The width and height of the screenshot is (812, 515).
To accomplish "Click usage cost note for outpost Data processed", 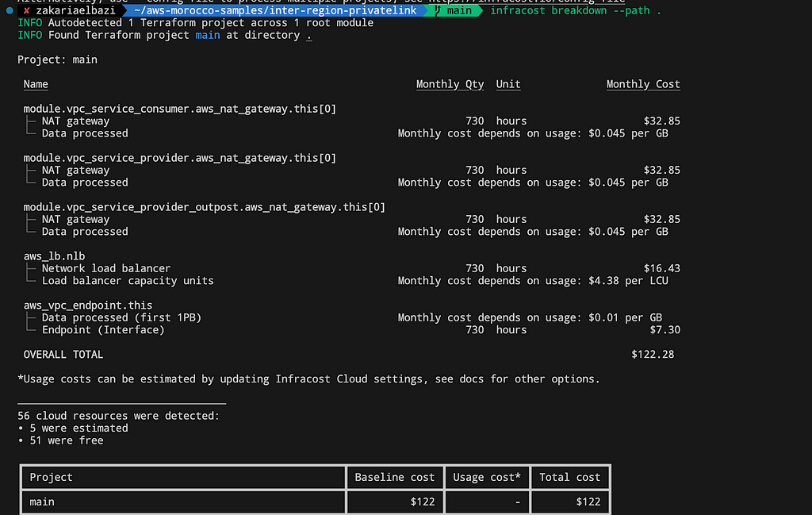I will click(533, 232).
